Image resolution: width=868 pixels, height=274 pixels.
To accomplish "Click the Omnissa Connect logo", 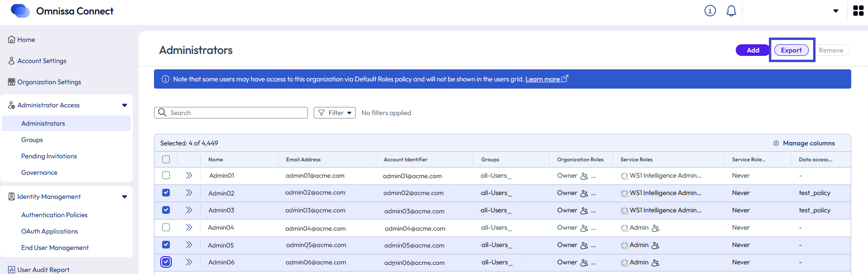I will 20,11.
